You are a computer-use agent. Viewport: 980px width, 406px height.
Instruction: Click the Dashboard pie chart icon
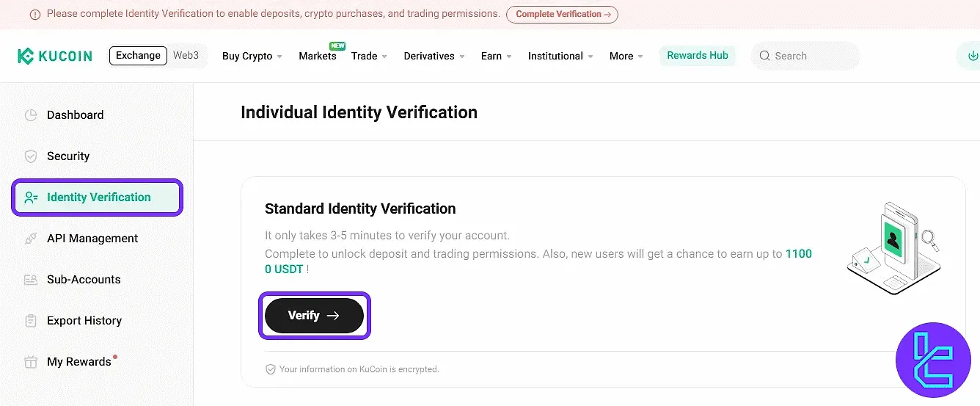31,115
